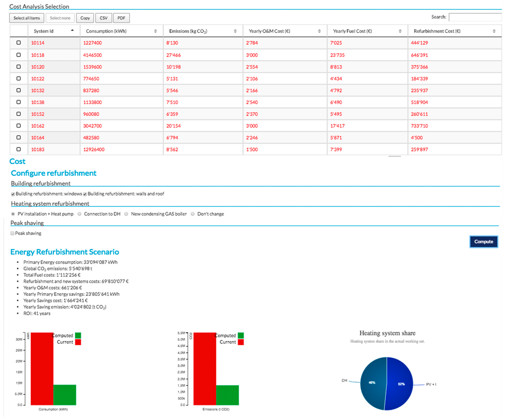
Task: Select row checkbox for system 10162
Action: point(19,125)
